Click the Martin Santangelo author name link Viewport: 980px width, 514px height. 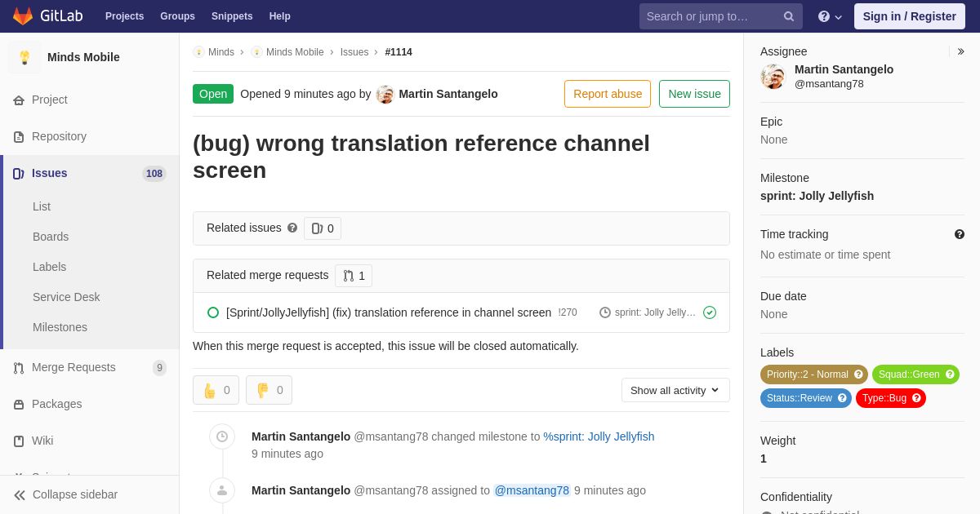coord(448,94)
